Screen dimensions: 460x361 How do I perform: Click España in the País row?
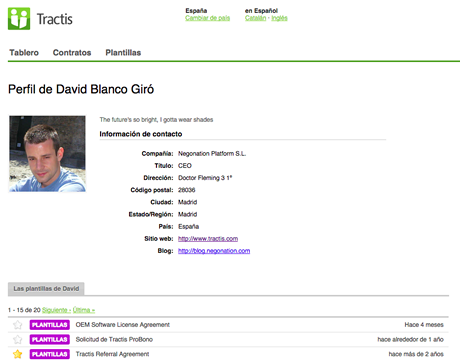point(188,227)
